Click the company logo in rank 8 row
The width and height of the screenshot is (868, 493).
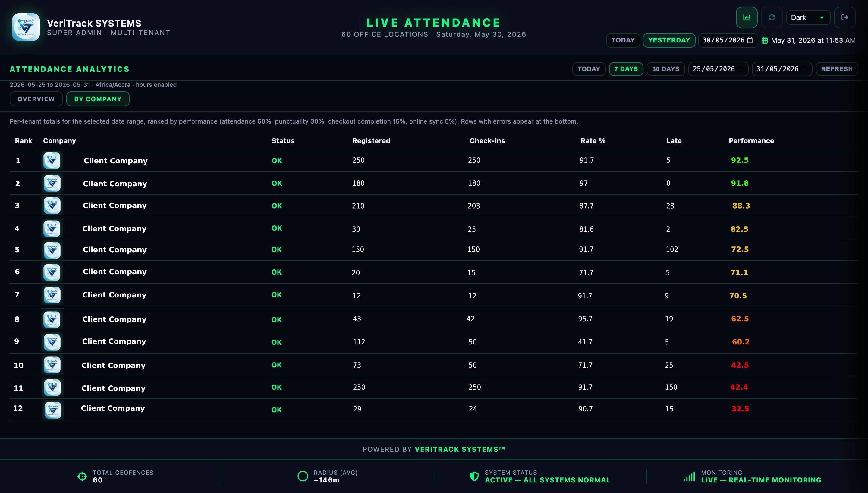52,320
